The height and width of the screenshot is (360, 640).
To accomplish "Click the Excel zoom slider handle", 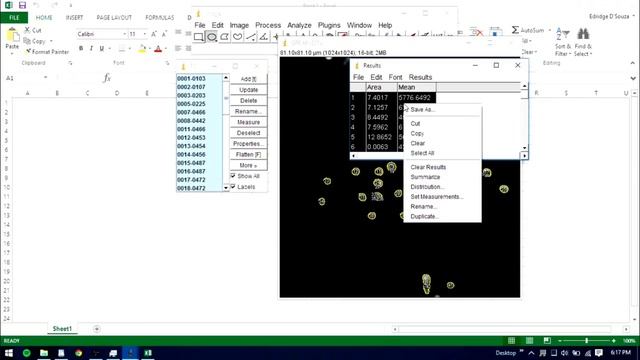I will [587, 340].
